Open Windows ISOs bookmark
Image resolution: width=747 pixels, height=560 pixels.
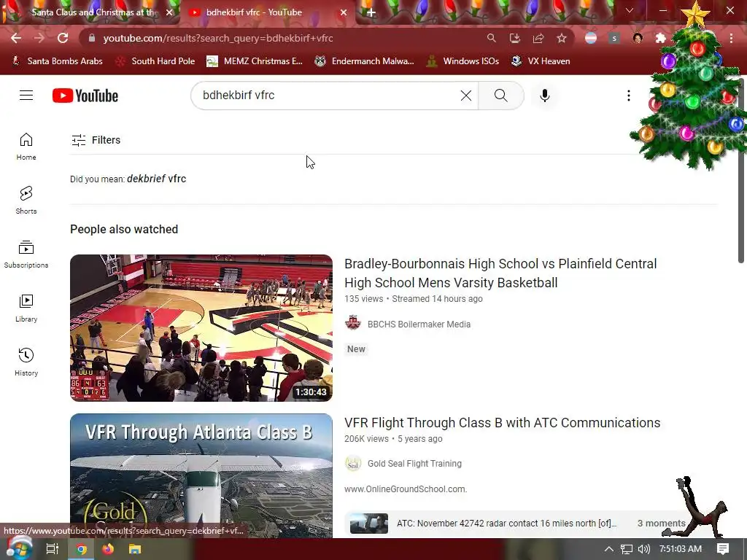click(463, 61)
